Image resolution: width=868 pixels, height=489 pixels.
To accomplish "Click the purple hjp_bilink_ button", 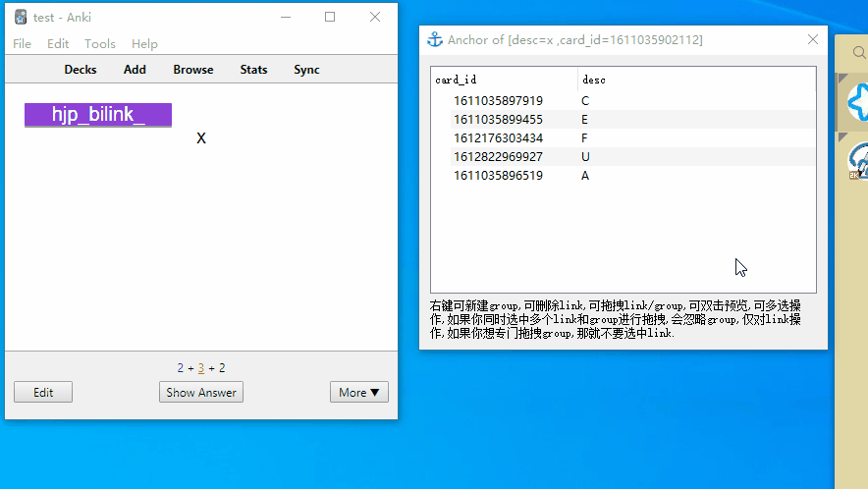I will click(x=98, y=115).
